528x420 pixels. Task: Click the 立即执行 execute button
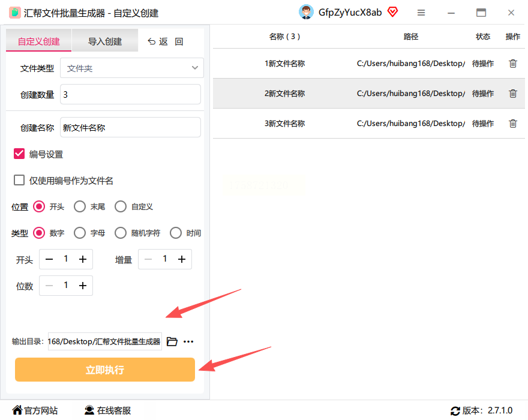(x=105, y=370)
